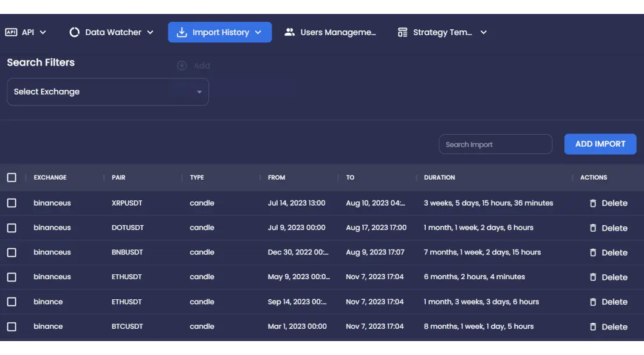Click the Strategy Templates icon

coord(403,32)
